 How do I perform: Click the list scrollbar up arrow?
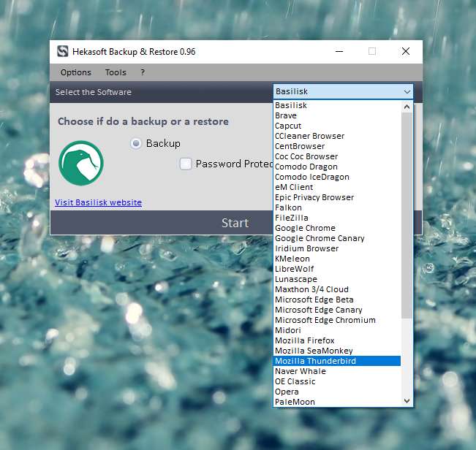407,107
